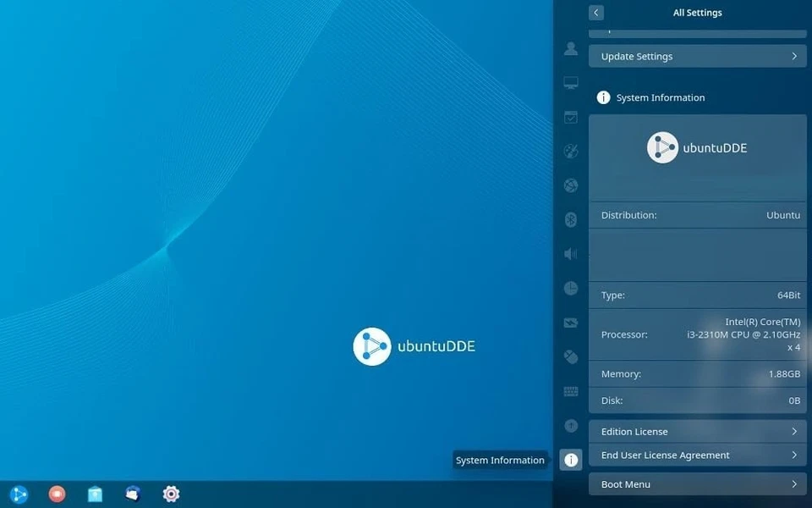This screenshot has height=508, width=812.
Task: Open Sound settings speaker icon
Action: (570, 253)
